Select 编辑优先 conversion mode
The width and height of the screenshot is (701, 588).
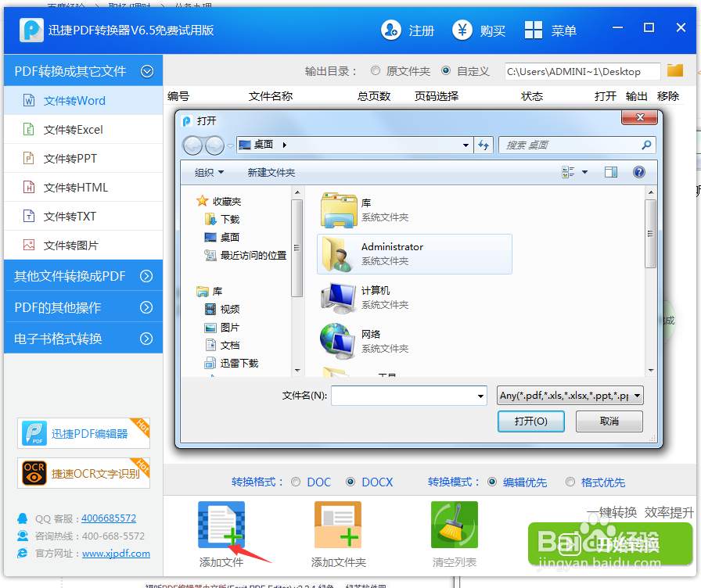tap(492, 482)
